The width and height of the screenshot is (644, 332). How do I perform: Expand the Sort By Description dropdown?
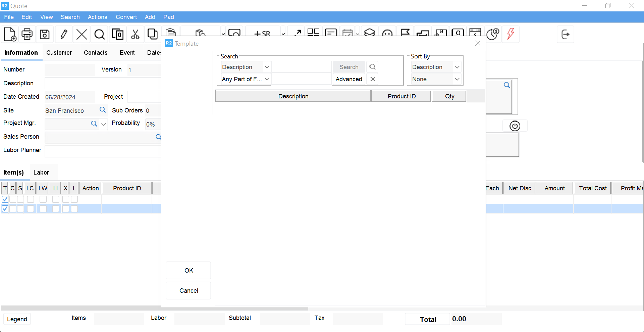point(457,67)
